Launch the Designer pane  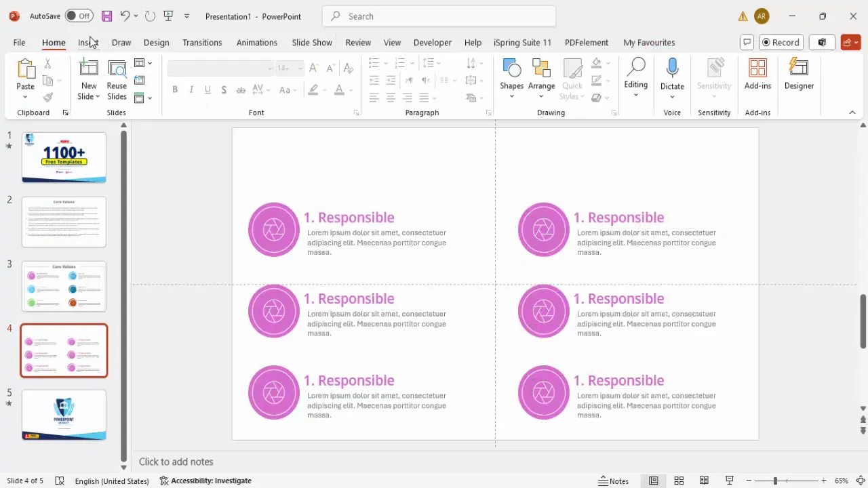tap(799, 75)
